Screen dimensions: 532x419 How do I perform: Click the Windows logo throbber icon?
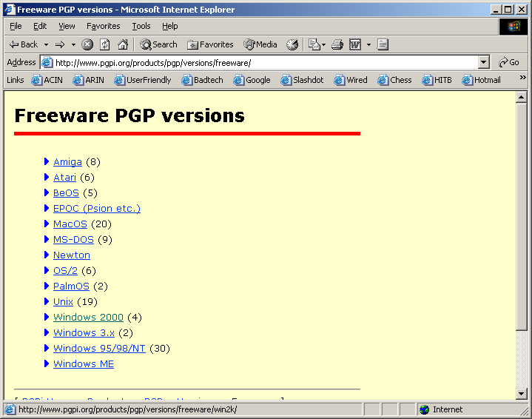(x=514, y=27)
